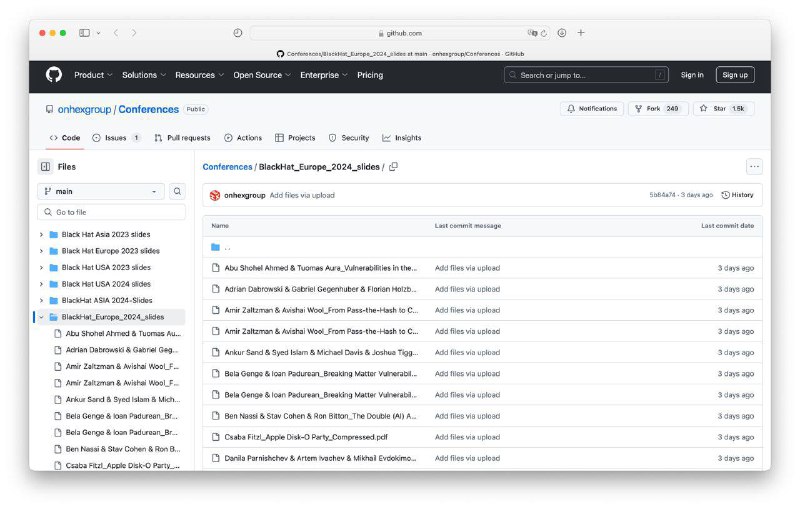Click file icon of Csaba Fitzl PDF row
Screen dimensions: 800x509
click(215, 437)
